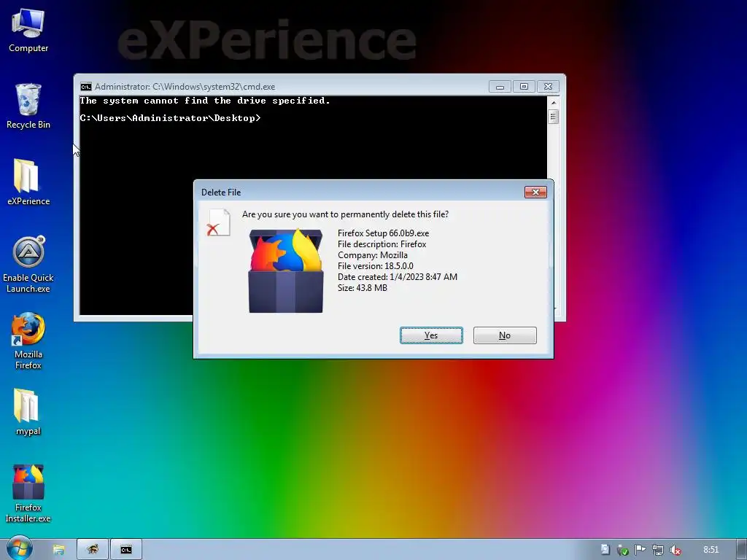The image size is (747, 560).
Task: Click the cmd vertical scrollbar thumb
Action: (553, 117)
